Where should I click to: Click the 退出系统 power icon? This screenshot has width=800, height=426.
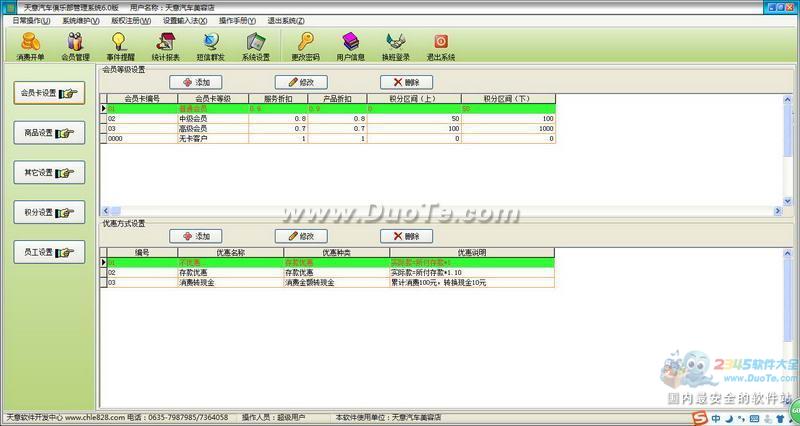pyautogui.click(x=440, y=45)
